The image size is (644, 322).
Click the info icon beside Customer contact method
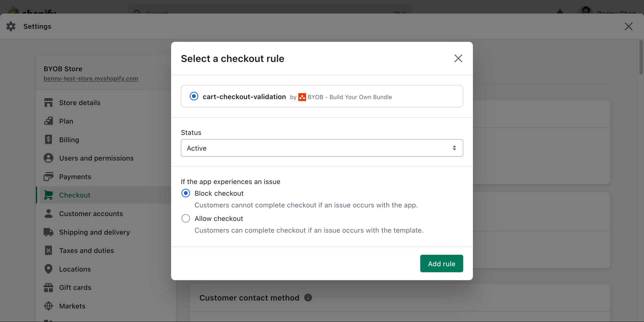point(308,298)
